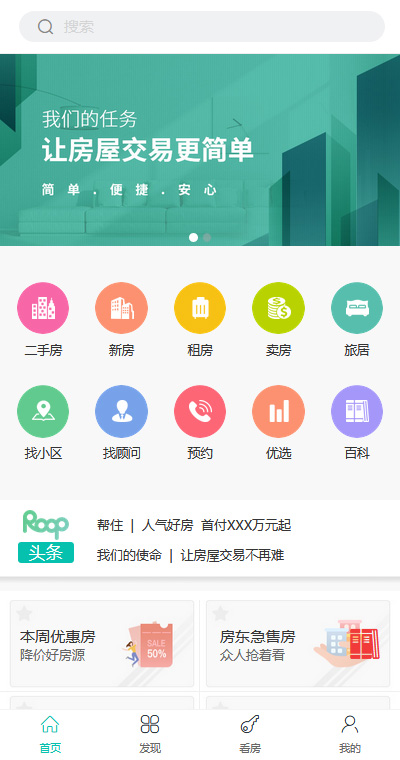Select the 卖房 money icon
Screen dimensions: 400x760
(x=278, y=308)
